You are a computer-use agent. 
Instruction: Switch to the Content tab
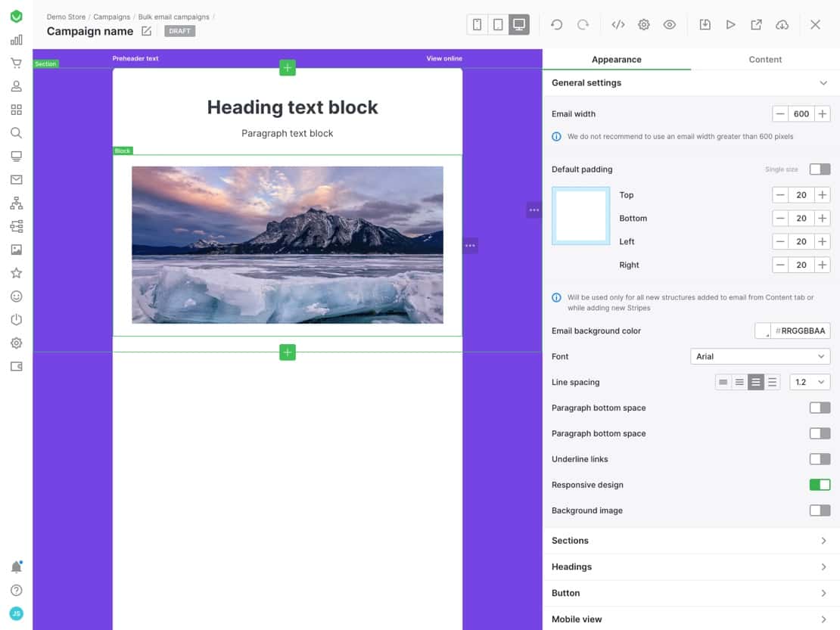pos(765,60)
